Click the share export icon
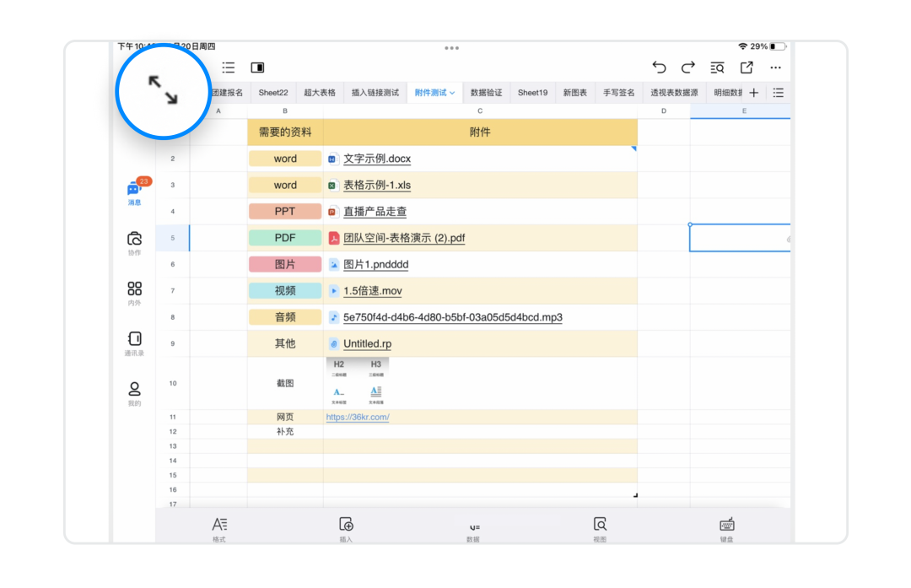Screen dimensions: 911x588 747,67
